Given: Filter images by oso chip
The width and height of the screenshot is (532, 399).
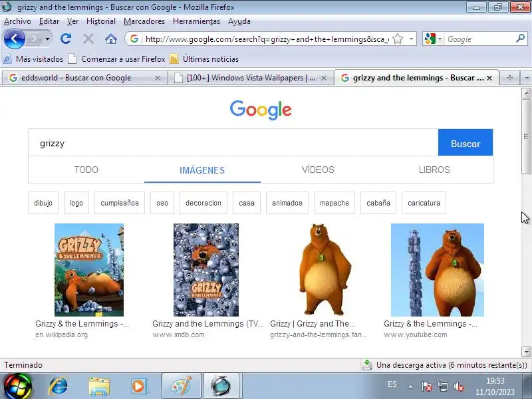Looking at the screenshot, I should pos(162,203).
